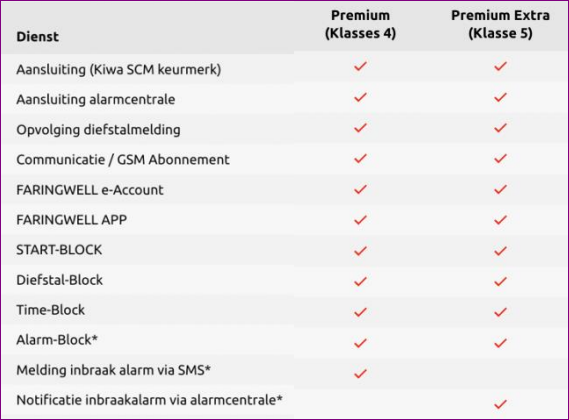Click the Notificatie inbraakalarm via alarmcentrale label
This screenshot has height=420, width=569.
click(149, 400)
